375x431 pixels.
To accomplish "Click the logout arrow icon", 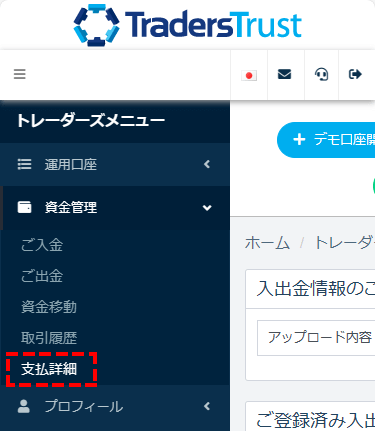I will click(x=355, y=74).
